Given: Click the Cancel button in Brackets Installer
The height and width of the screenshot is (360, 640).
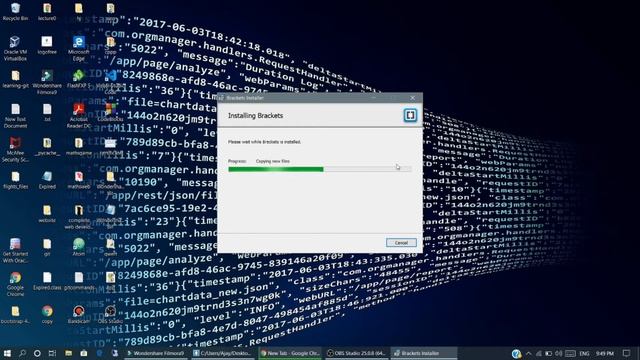Looking at the screenshot, I should click(x=401, y=242).
